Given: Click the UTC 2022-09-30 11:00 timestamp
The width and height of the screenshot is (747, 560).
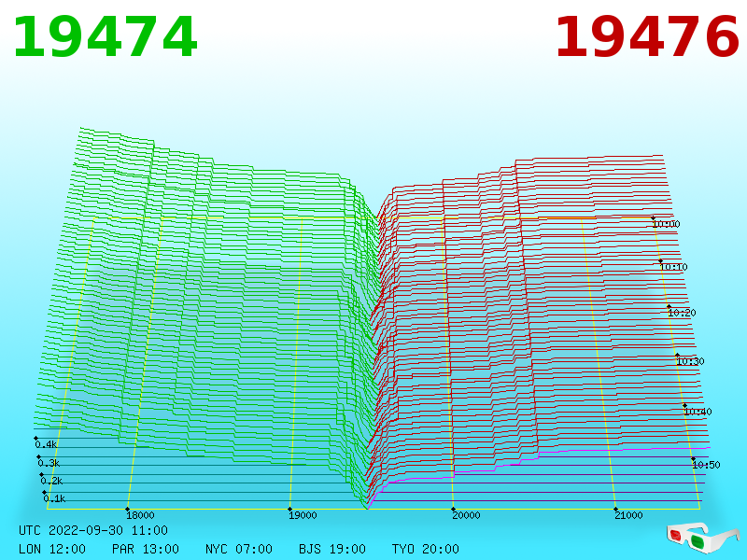Looking at the screenshot, I should 93,530.
